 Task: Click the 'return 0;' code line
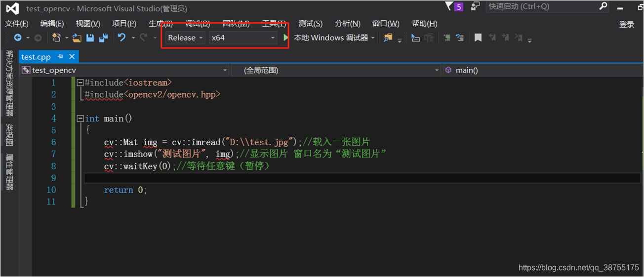tap(125, 190)
